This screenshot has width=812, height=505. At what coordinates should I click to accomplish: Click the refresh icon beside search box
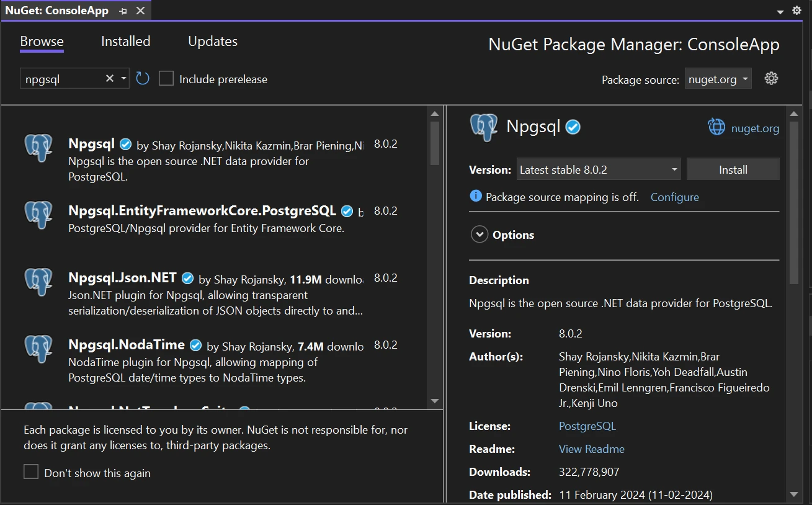(x=143, y=78)
